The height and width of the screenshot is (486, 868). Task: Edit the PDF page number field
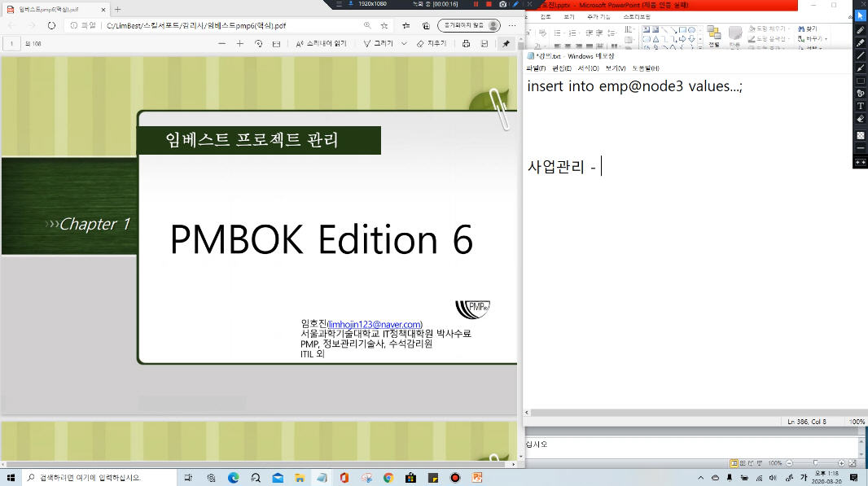click(x=11, y=44)
